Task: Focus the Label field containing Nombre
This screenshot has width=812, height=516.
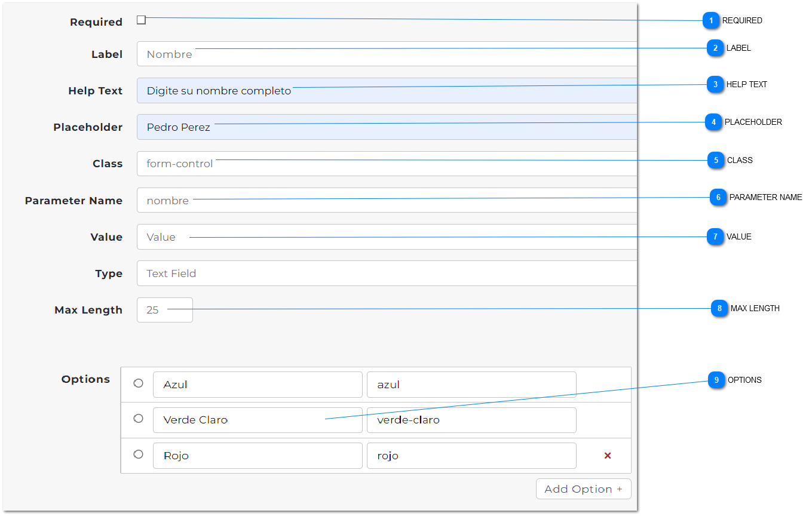Action: 386,54
